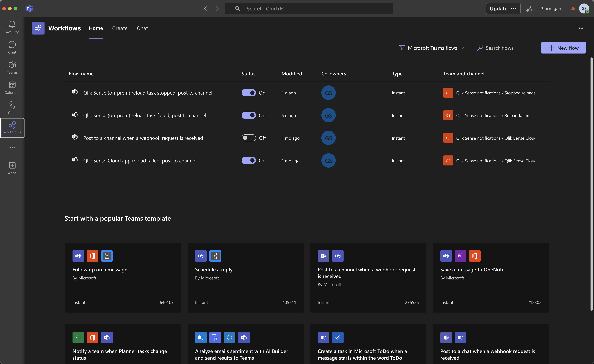Click the Teams icon beside the reload task failed flow
The width and height of the screenshot is (594, 364).
(x=75, y=115)
